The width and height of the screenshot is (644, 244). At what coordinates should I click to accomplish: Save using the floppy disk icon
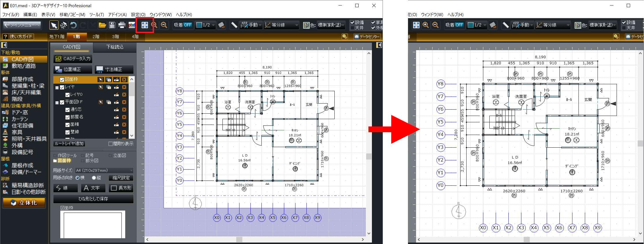(x=112, y=25)
